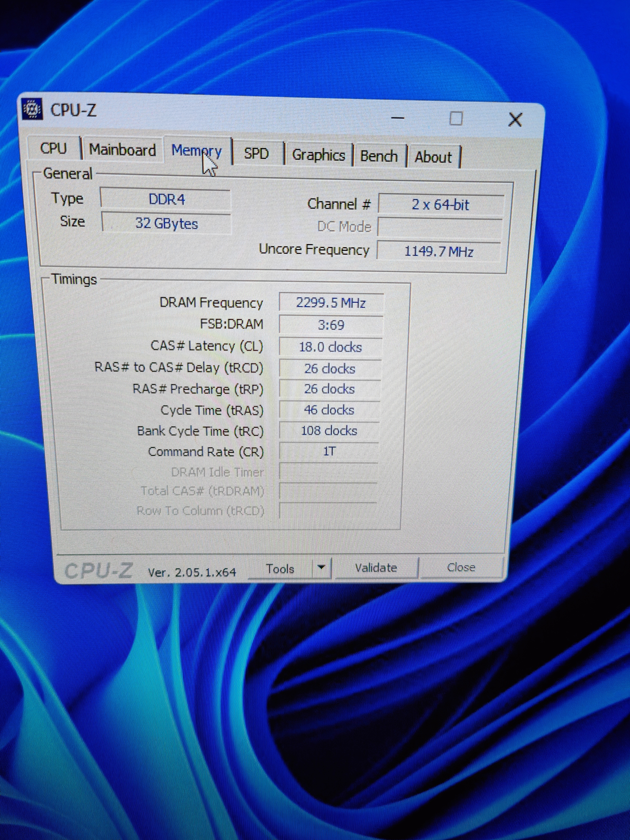Click the Tools button
This screenshot has height=840, width=630.
[x=280, y=568]
